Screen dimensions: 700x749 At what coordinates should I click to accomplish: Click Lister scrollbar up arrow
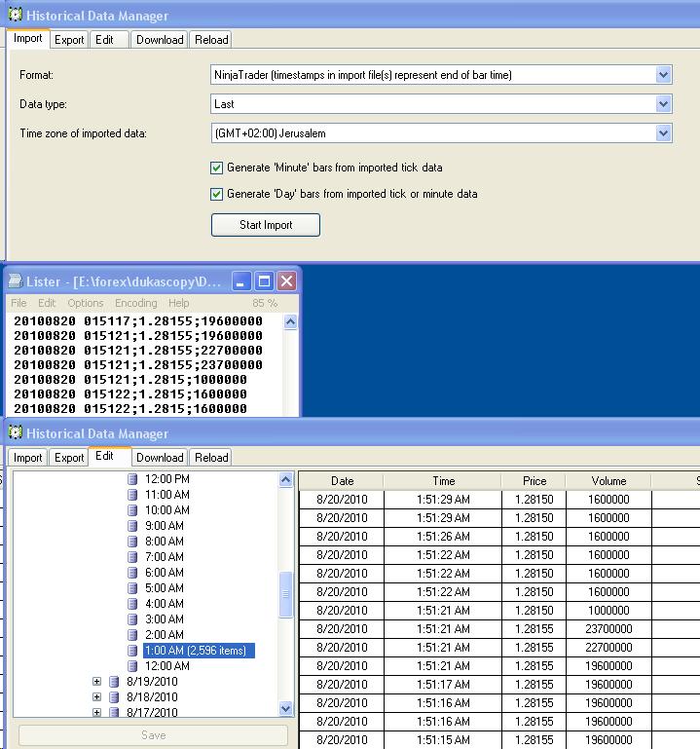pyautogui.click(x=290, y=322)
